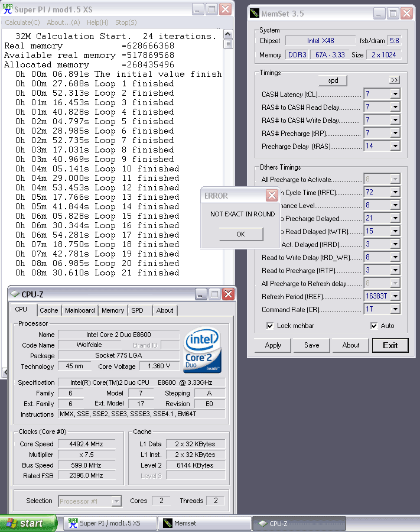Switch to the Cache tab in CPU-Z
Image resolution: width=420 pixels, height=532 pixels.
click(49, 310)
